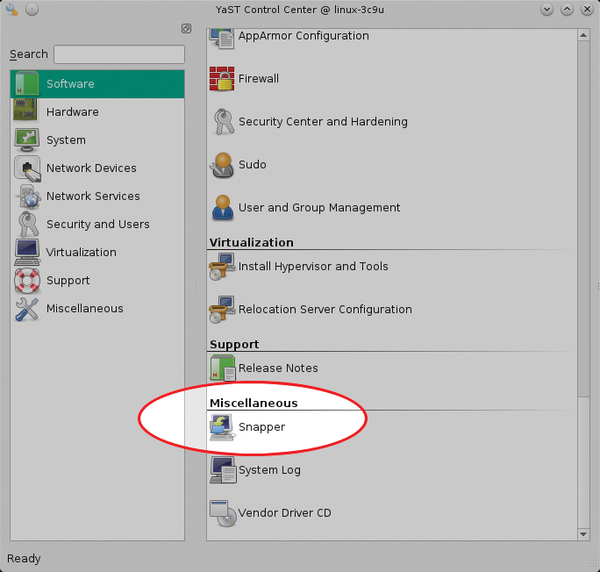Screen dimensions: 600x572
Task: Click the Hardware circuit board icon
Action: pos(26,110)
